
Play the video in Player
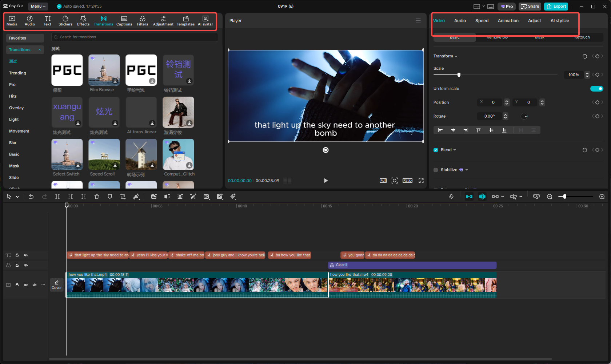coord(326,181)
